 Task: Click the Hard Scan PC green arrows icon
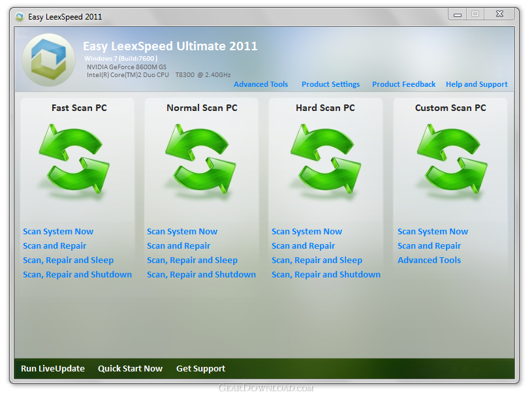326,159
